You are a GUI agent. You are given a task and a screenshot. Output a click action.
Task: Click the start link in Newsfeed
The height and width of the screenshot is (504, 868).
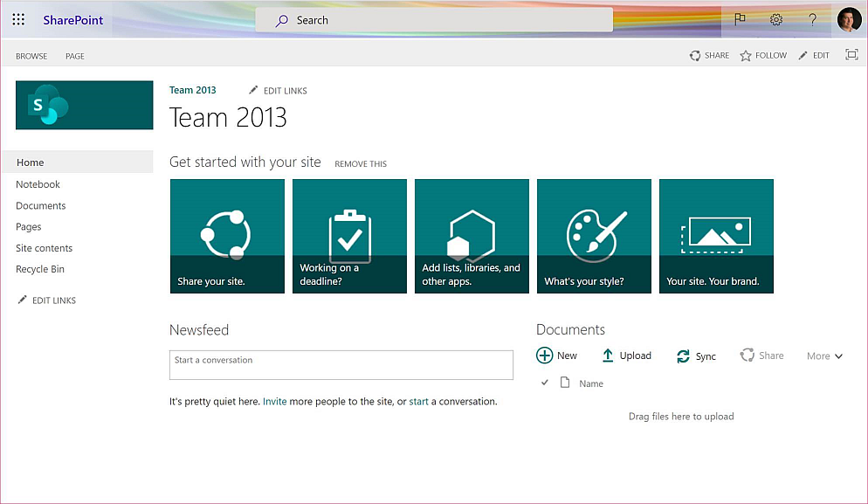tap(418, 402)
